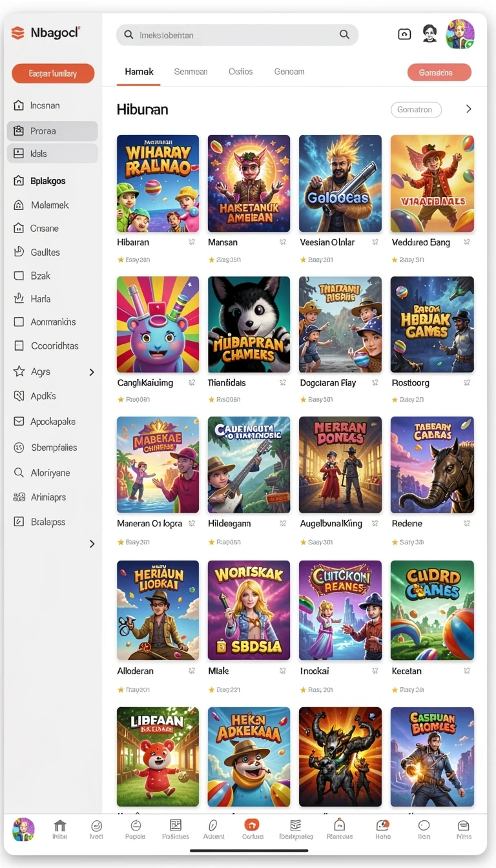Image resolution: width=496 pixels, height=868 pixels.
Task: Open the Worskak game thumbnail
Action: pyautogui.click(x=249, y=610)
